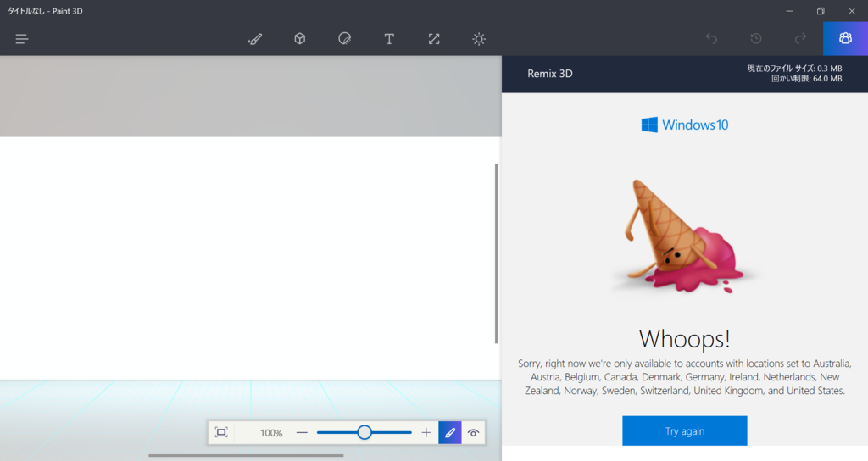Restore down the Paint 3D window
The height and width of the screenshot is (461, 868).
(x=821, y=11)
